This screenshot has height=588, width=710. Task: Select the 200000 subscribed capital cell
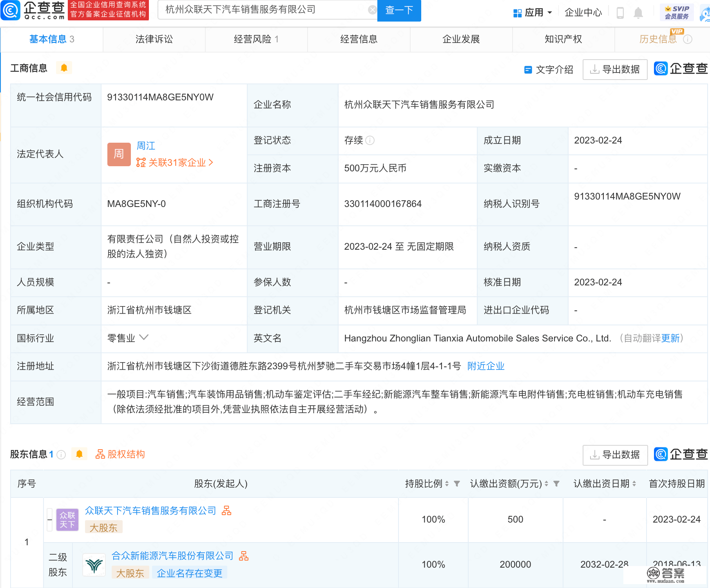point(515,564)
